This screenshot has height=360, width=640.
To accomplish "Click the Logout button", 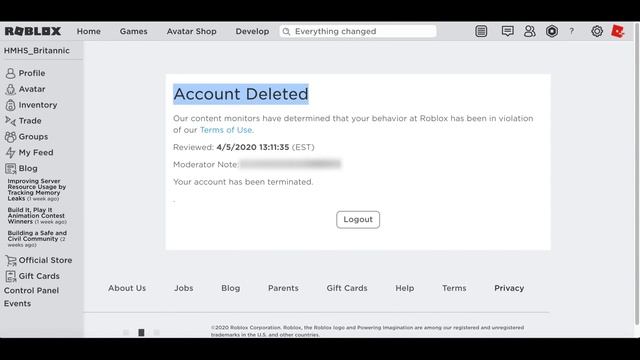I will tap(358, 220).
